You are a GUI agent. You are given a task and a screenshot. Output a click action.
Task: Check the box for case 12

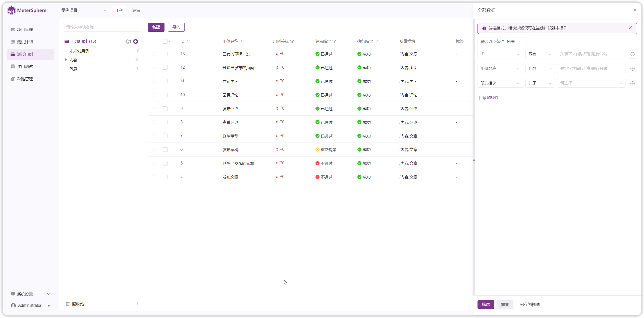point(165,67)
